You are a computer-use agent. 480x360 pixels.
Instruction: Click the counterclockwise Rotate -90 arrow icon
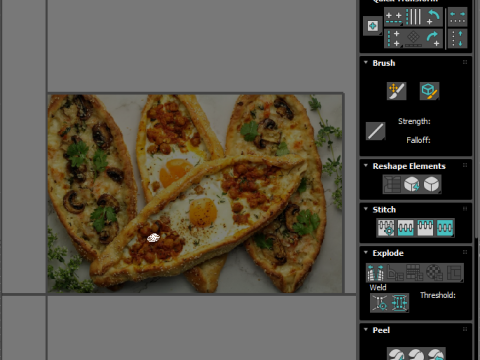click(x=433, y=17)
